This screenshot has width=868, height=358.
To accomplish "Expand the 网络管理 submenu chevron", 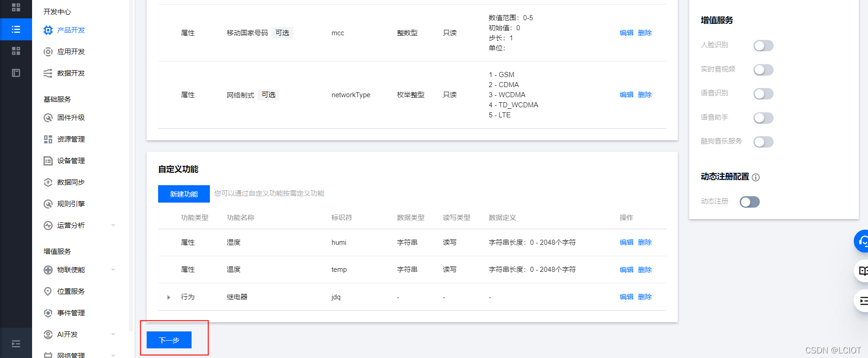I will (113, 355).
